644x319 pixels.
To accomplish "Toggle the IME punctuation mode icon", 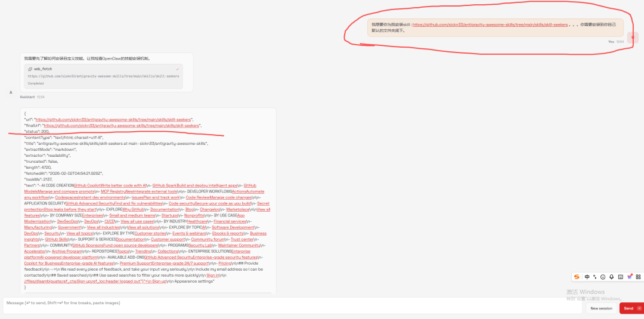I will pos(595,277).
